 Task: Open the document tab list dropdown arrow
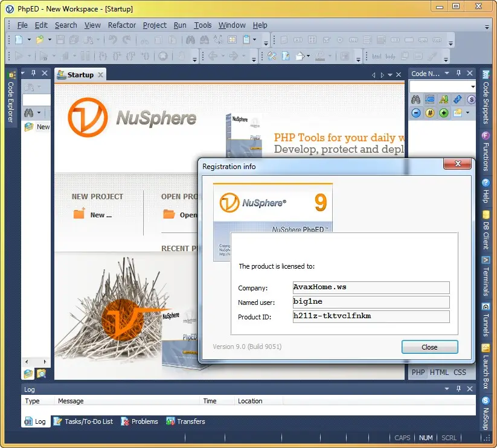(390, 75)
